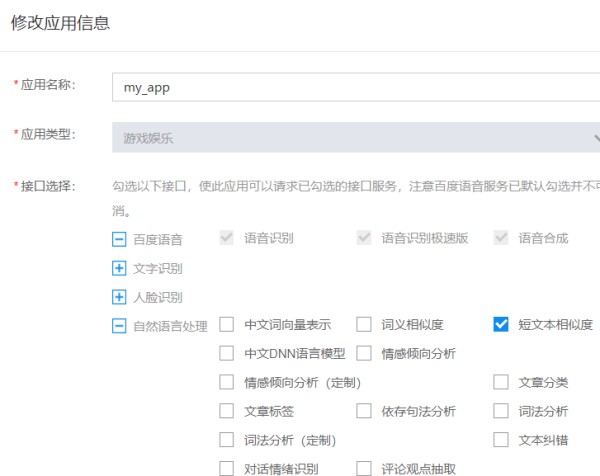The height and width of the screenshot is (476, 600).
Task: Expand the 人脸识别 group
Action: pos(119,297)
